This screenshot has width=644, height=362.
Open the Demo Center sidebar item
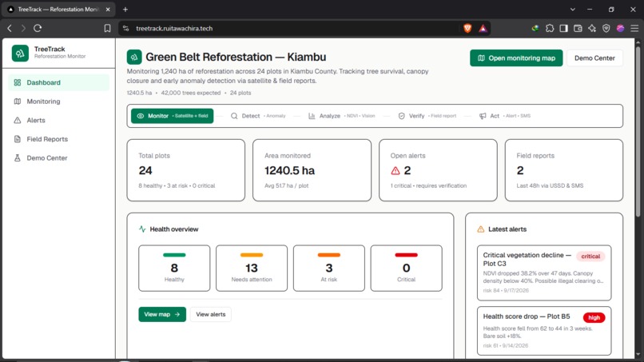pos(59,157)
